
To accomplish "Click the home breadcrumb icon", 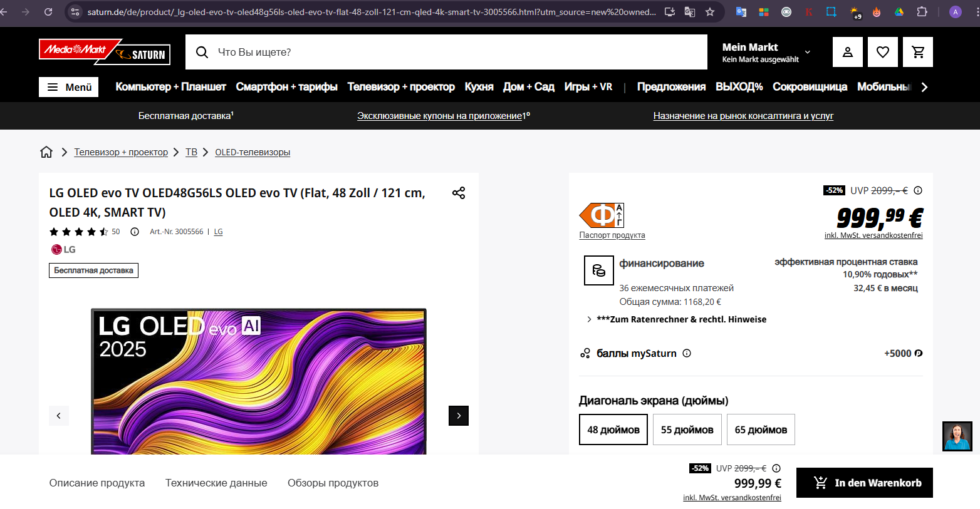I will (46, 152).
